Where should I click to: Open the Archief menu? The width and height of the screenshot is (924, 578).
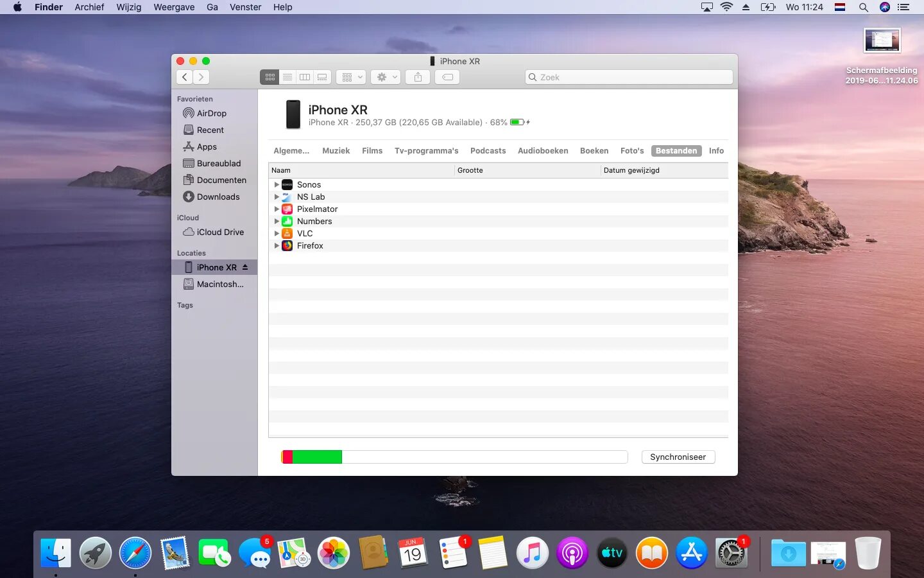[x=89, y=7]
